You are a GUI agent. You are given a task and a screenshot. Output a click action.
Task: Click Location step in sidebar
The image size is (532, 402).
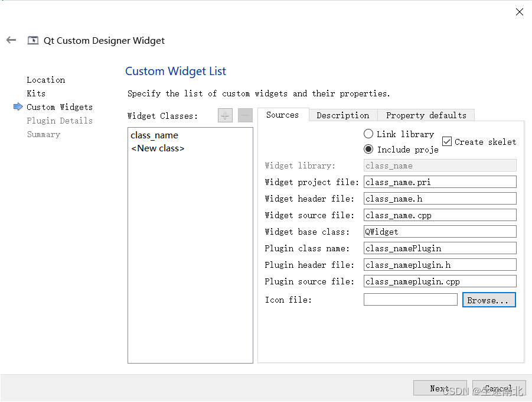click(46, 80)
